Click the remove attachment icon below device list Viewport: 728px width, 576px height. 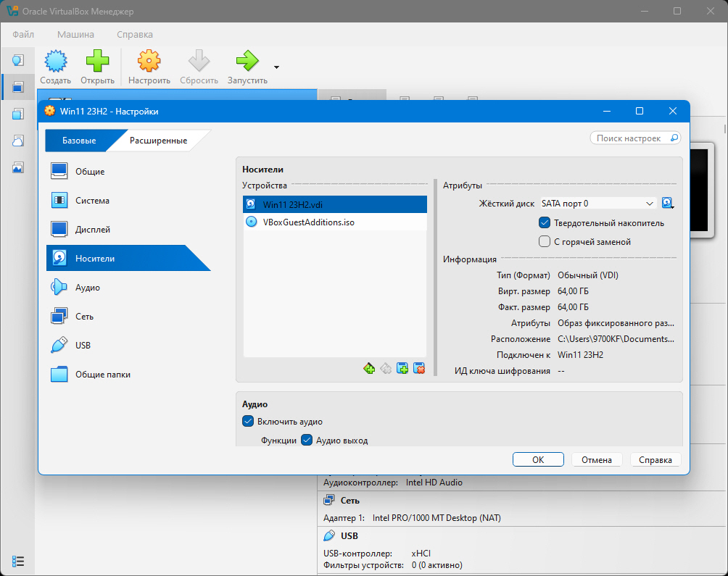pyautogui.click(x=419, y=369)
